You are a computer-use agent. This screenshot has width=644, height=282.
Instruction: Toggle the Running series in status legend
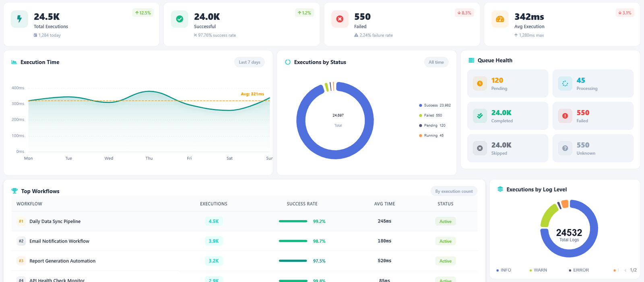pyautogui.click(x=431, y=136)
